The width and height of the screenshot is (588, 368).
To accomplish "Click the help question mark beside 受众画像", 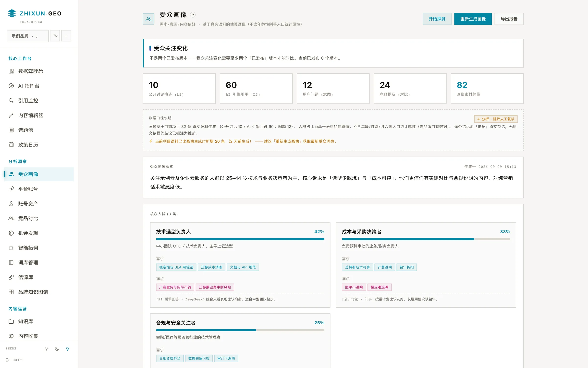I will click(193, 15).
